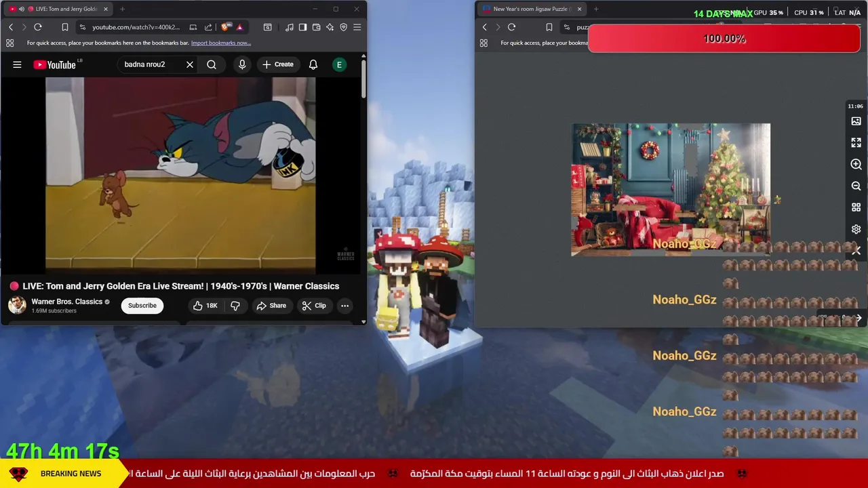Screen dimensions: 868x488
Task: Open the music note playlist icon
Action: (x=290, y=27)
